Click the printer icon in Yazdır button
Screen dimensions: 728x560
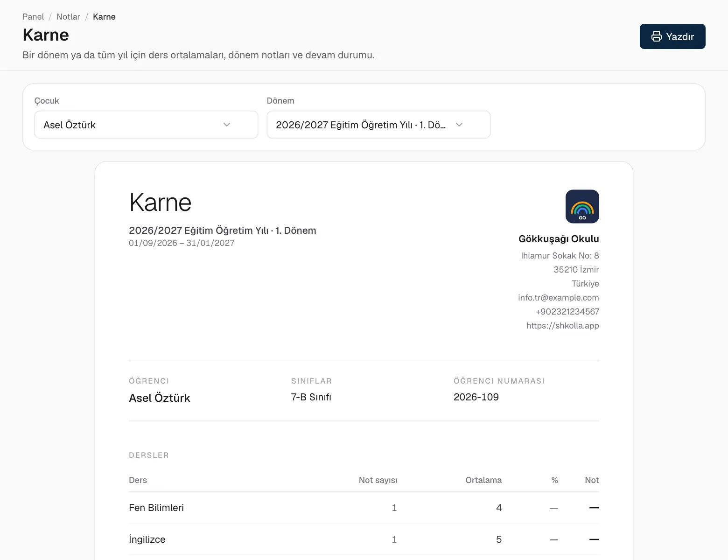pyautogui.click(x=657, y=36)
